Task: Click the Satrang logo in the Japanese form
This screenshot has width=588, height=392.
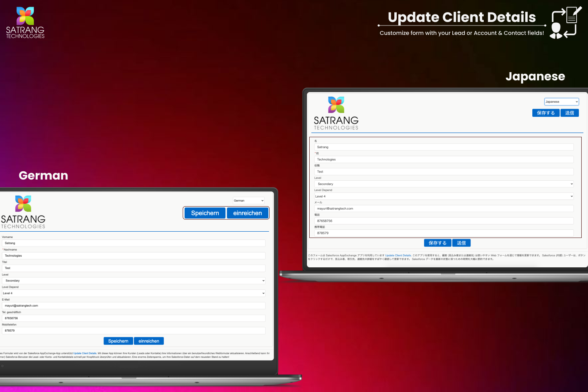Action: point(336,113)
